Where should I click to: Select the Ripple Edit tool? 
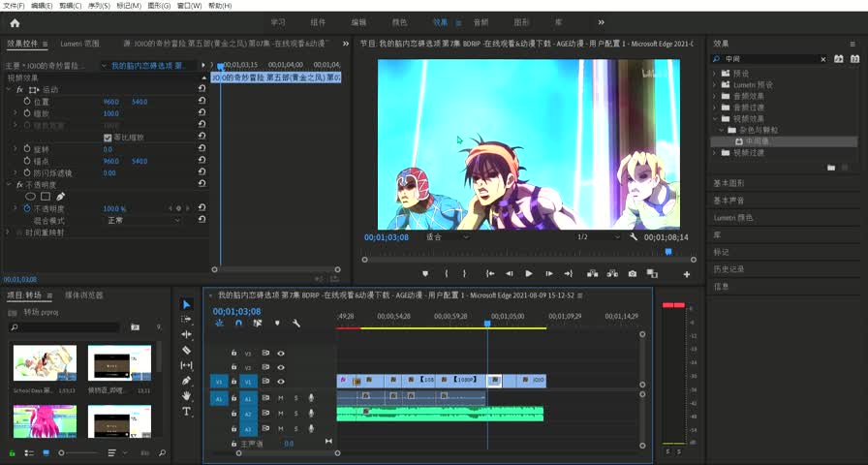tap(187, 335)
